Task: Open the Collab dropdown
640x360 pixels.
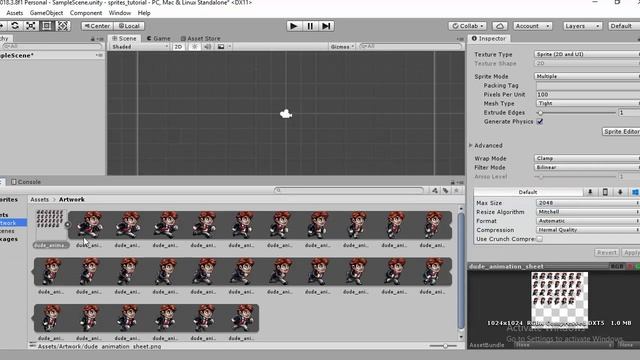Action: pyautogui.click(x=467, y=26)
